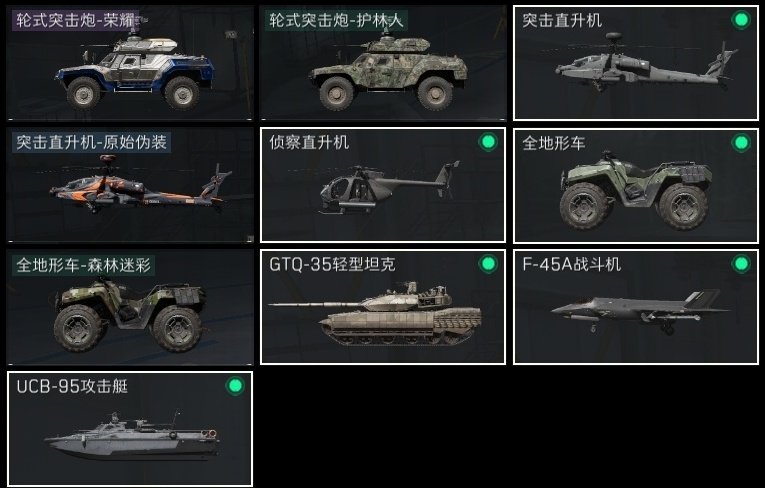
Task: Click the 全地形车-森林迷彩 title label
Action: [x=83, y=265]
